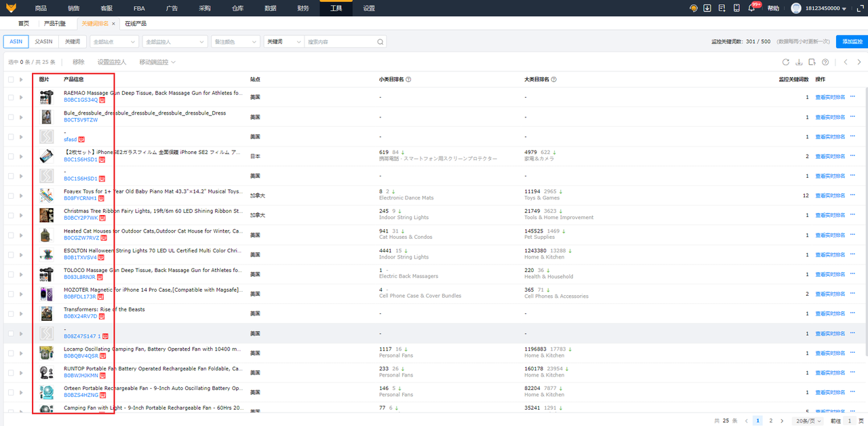Screen dimensions: 868x426
Task: Click the page jump input field
Action: [849, 421]
